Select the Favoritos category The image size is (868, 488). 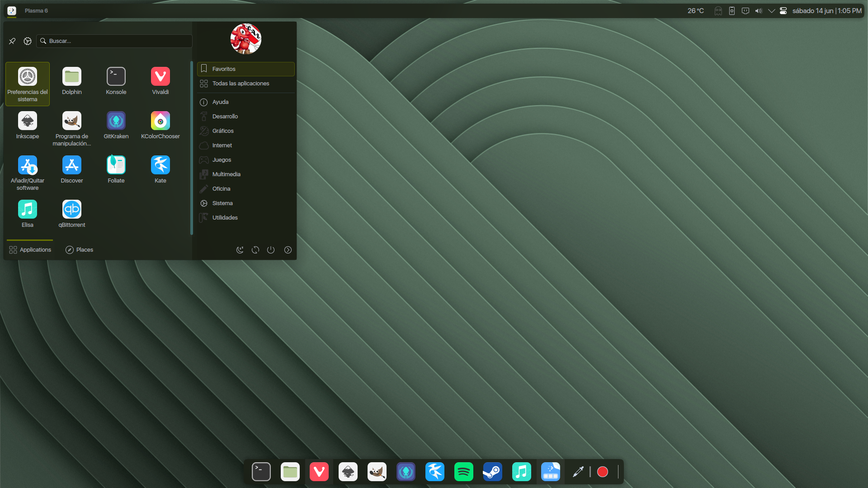[246, 69]
